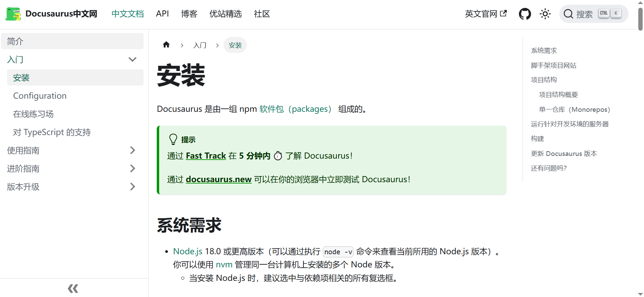Open the 优站精选 navbar item
Image resolution: width=644 pixels, height=297 pixels.
point(225,14)
